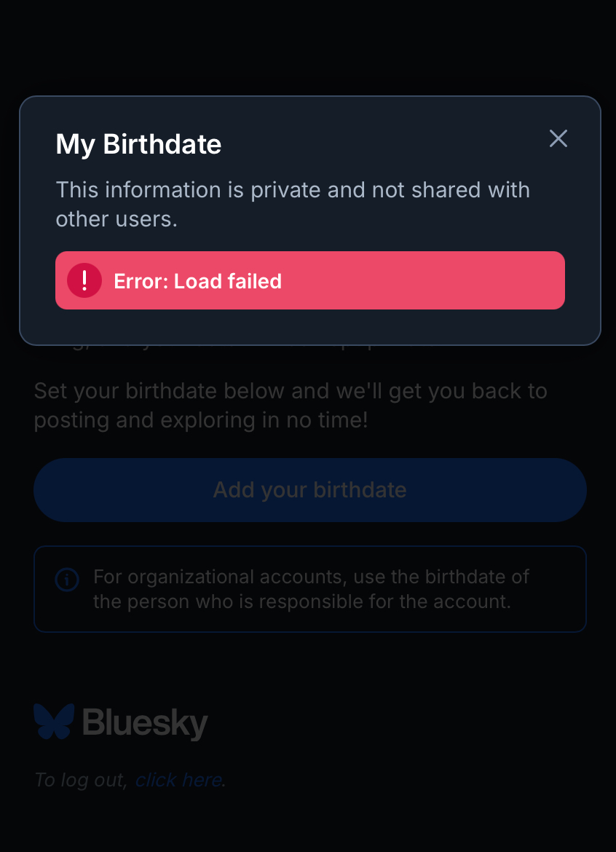The width and height of the screenshot is (616, 852).
Task: Click "posting and exploring in no time!" text
Action: (x=201, y=419)
